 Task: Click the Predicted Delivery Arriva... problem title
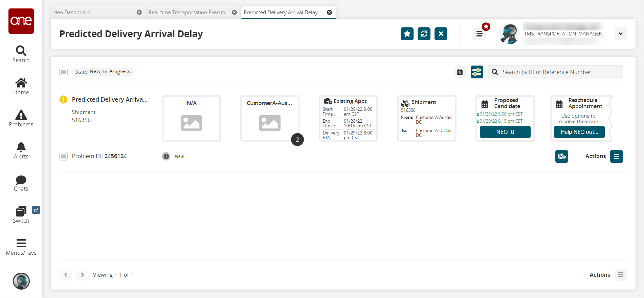110,100
